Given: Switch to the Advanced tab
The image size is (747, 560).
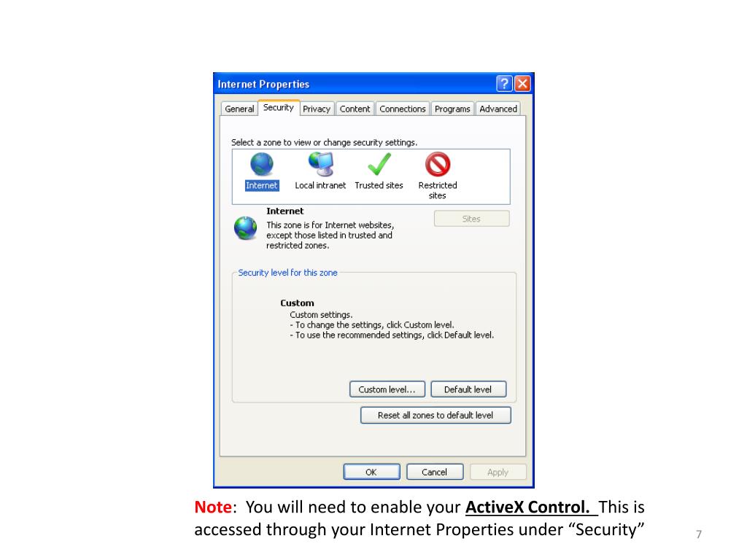Looking at the screenshot, I should tap(498, 109).
